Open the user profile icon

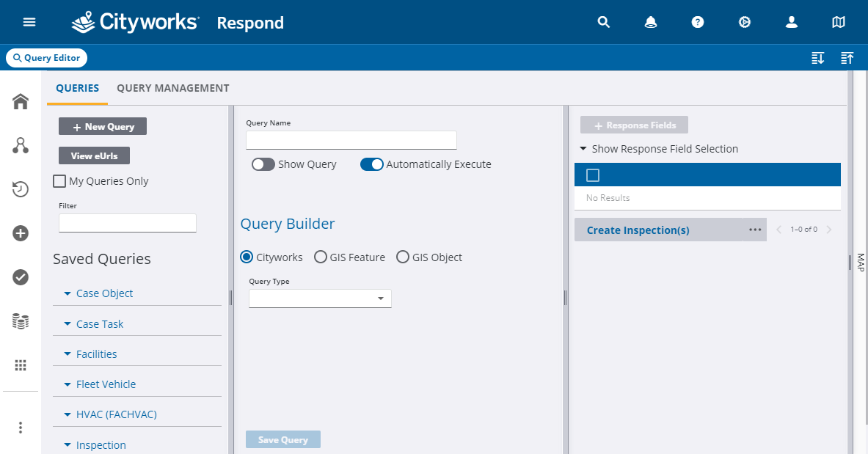pos(792,22)
